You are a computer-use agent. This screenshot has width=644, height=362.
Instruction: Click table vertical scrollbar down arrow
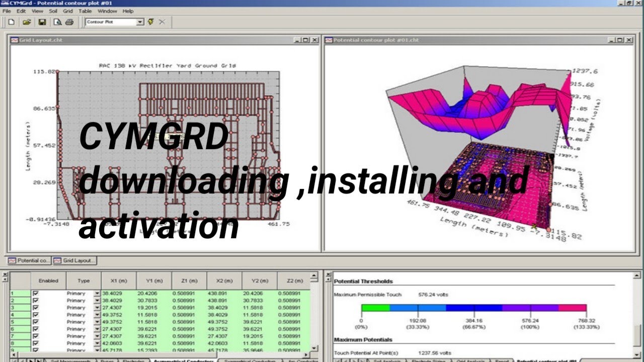click(314, 348)
